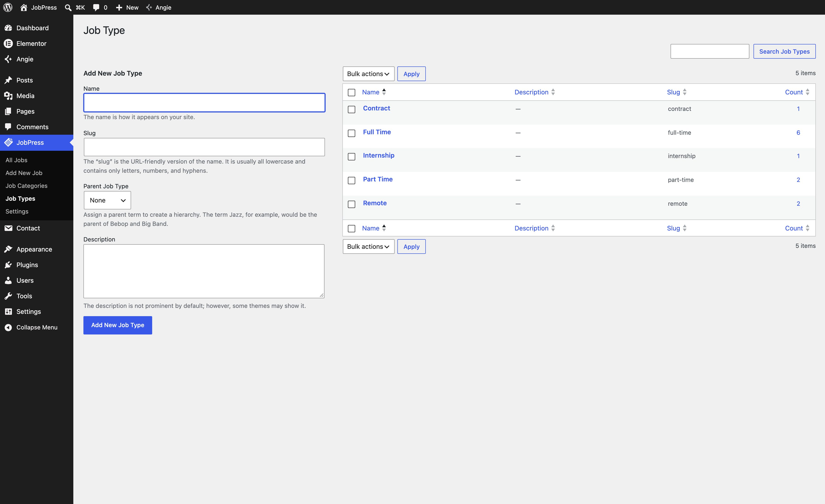Open the top Bulk actions dropdown
The height and width of the screenshot is (504, 825).
(368, 74)
